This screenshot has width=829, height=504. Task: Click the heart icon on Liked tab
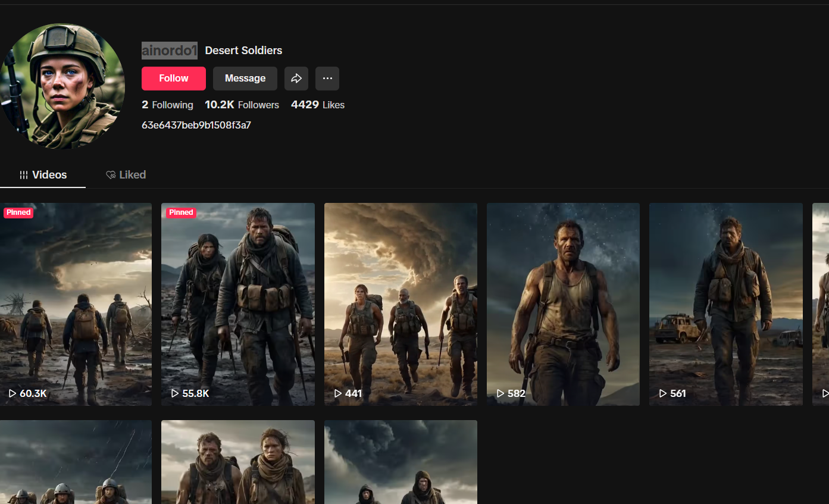(x=111, y=175)
